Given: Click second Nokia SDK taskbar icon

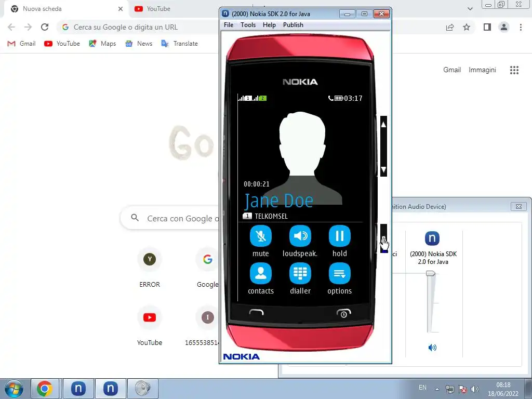Looking at the screenshot, I should [110, 389].
